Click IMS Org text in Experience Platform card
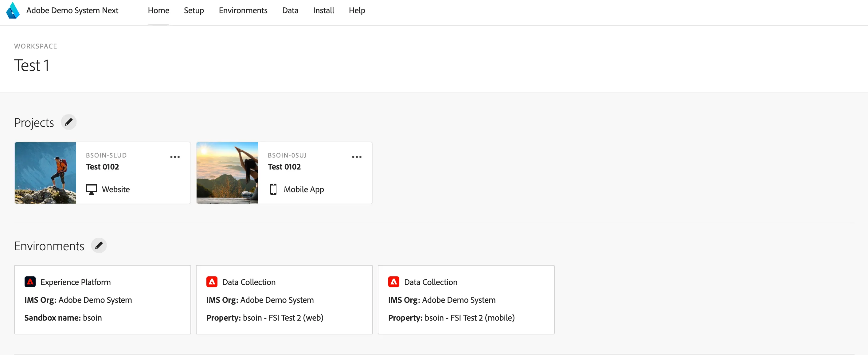Image resolution: width=868 pixels, height=355 pixels. click(78, 300)
